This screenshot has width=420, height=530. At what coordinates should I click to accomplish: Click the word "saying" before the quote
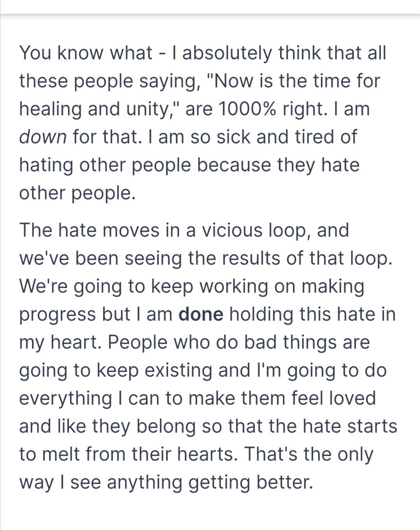pyautogui.click(x=171, y=82)
